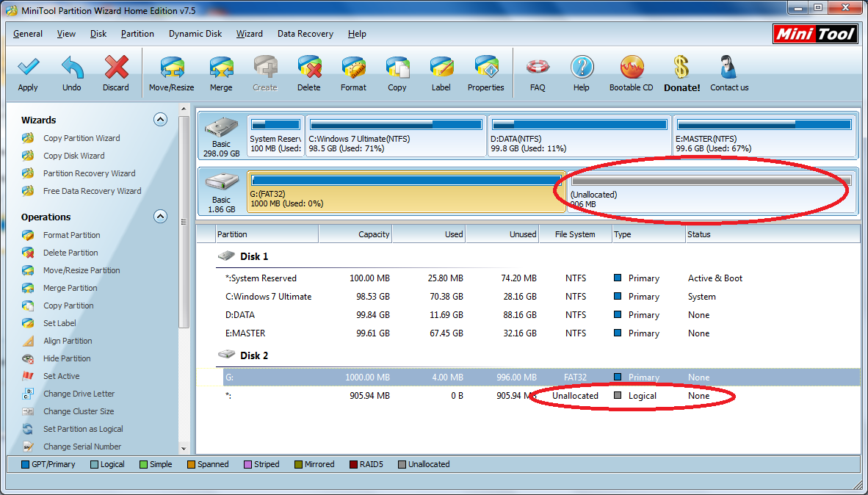Viewport: 868px width, 495px height.
Task: Sort by the File System column header
Action: pos(575,234)
